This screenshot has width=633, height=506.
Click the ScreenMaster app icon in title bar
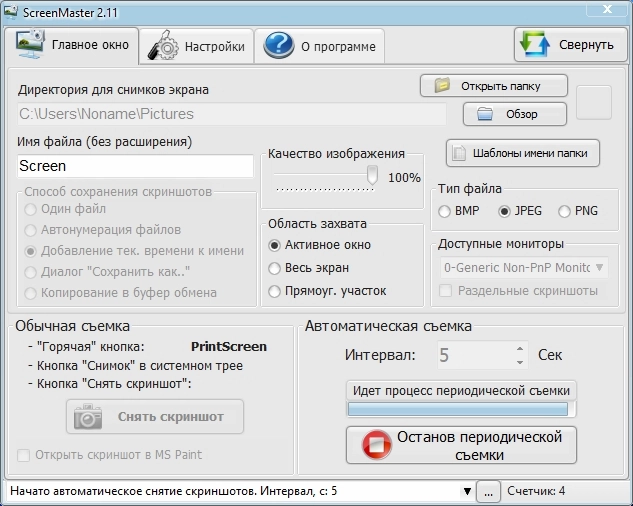[x=10, y=12]
